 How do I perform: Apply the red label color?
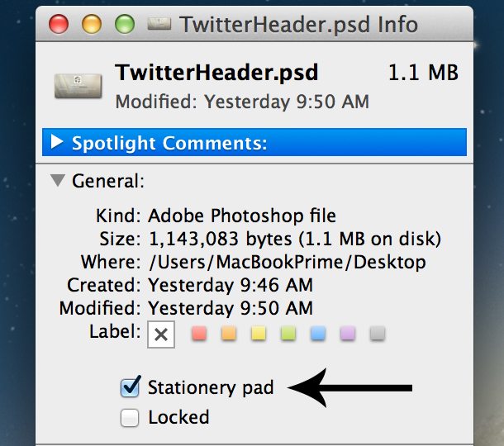pyautogui.click(x=199, y=333)
